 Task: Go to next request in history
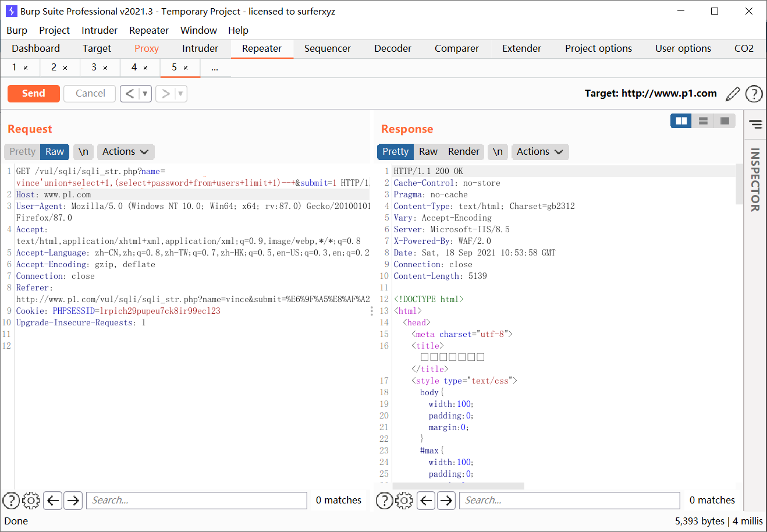coord(165,94)
